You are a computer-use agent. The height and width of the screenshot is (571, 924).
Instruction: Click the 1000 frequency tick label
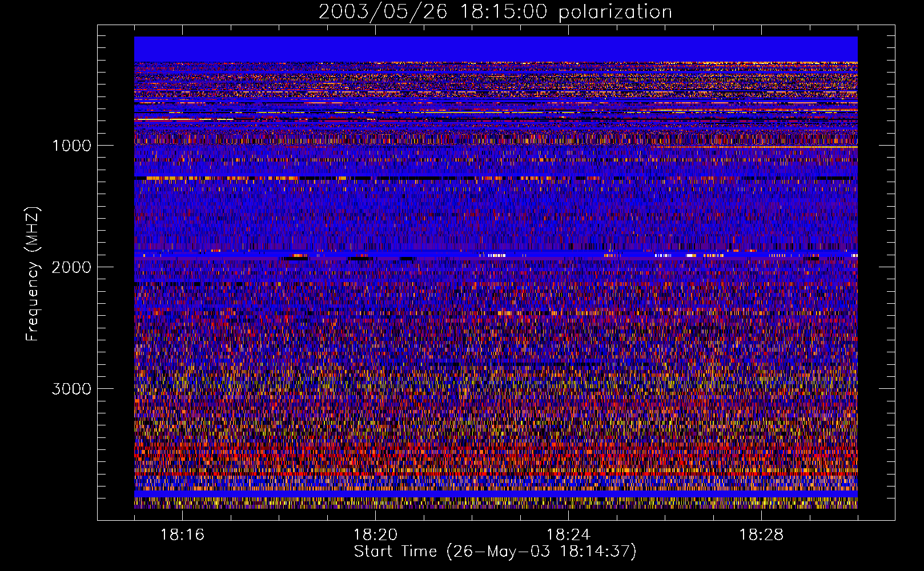(72, 146)
